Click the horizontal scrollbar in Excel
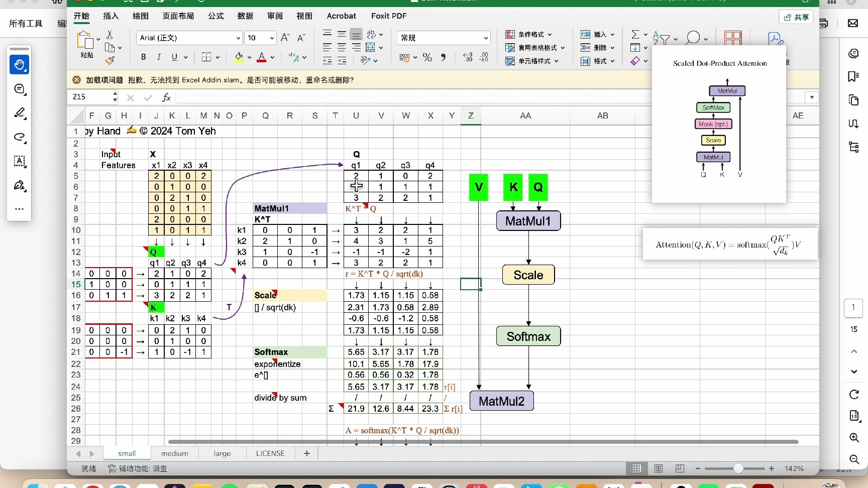Viewport: 868px width, 488px height. pos(483,442)
